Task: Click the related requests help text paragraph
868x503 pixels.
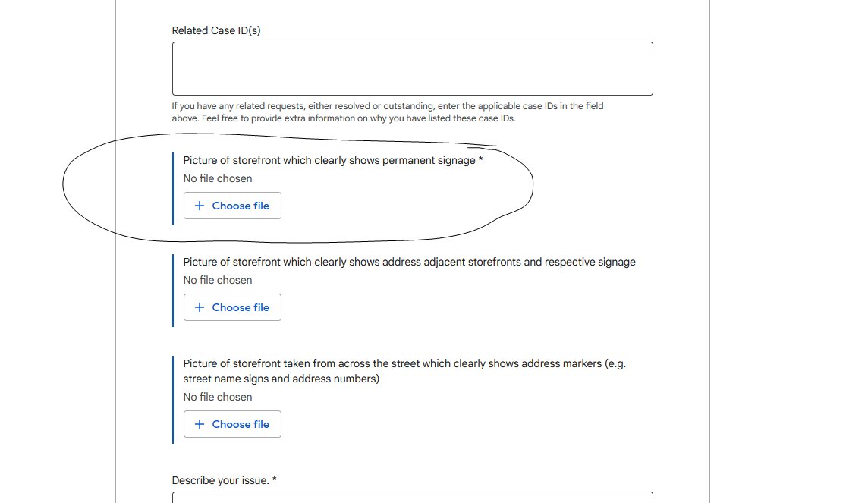Action: tap(388, 112)
